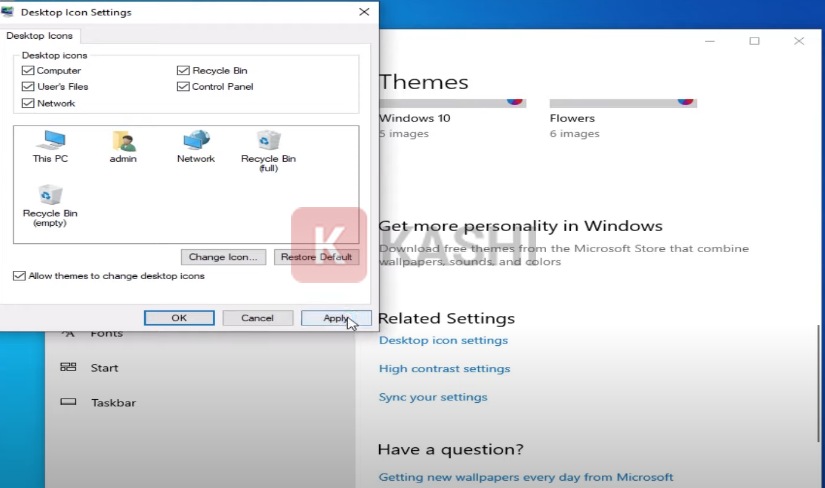Click the Taskbar icon in Settings sidebar
The image size is (825, 488).
pos(68,402)
